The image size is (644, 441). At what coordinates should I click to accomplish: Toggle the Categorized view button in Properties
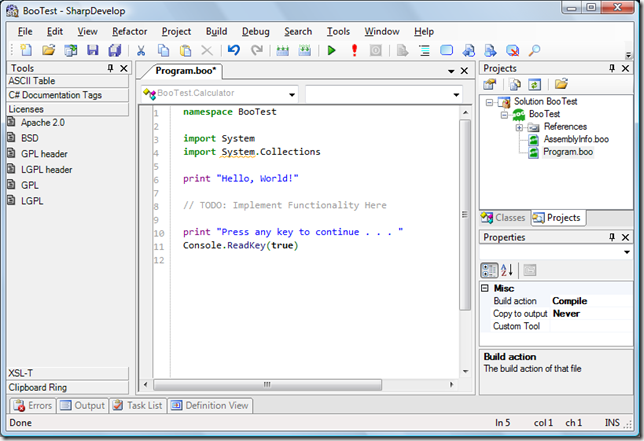[x=489, y=270]
